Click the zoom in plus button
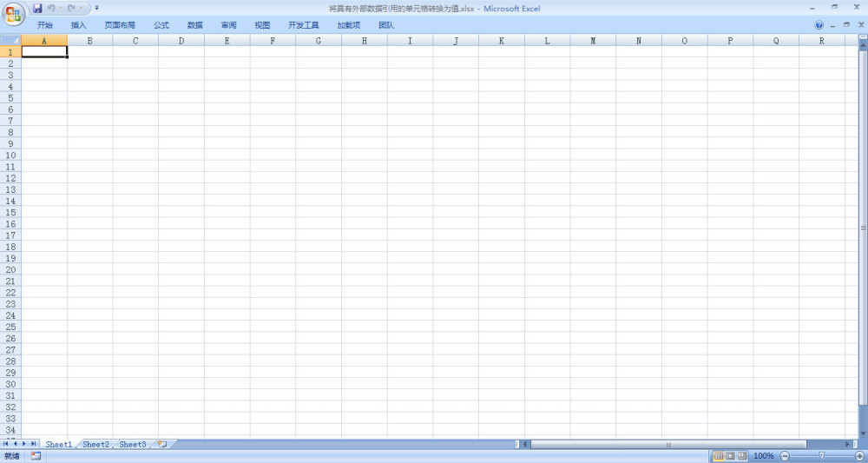The height and width of the screenshot is (463, 868). (x=859, y=456)
